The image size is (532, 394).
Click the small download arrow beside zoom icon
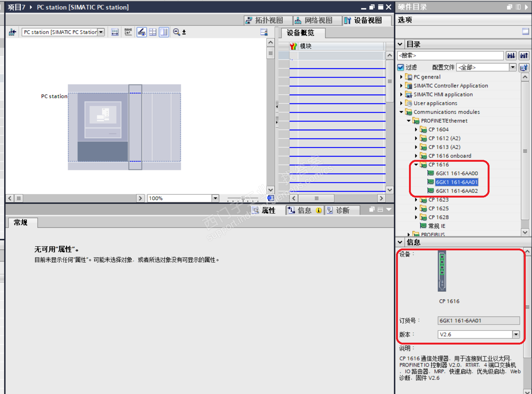pos(184,32)
